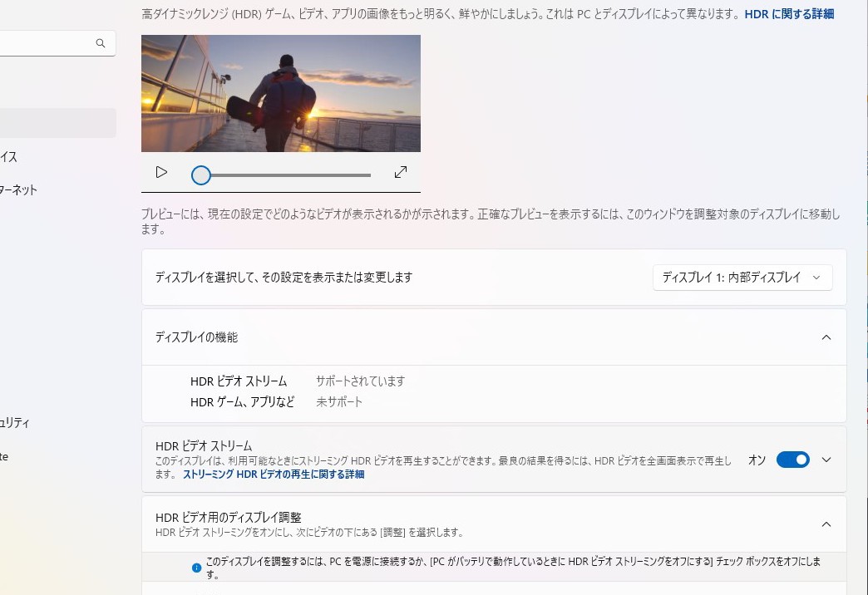Click the currently highlighted sidebar item
The height and width of the screenshot is (595, 868).
click(x=58, y=122)
